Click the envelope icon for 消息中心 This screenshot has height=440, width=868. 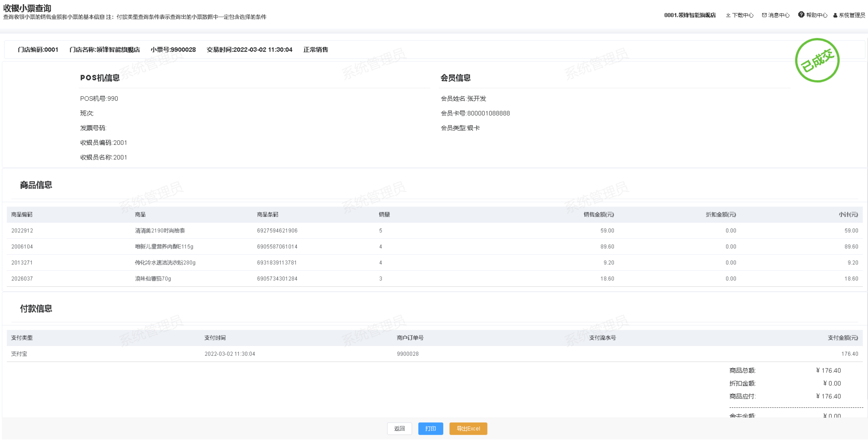coord(764,15)
